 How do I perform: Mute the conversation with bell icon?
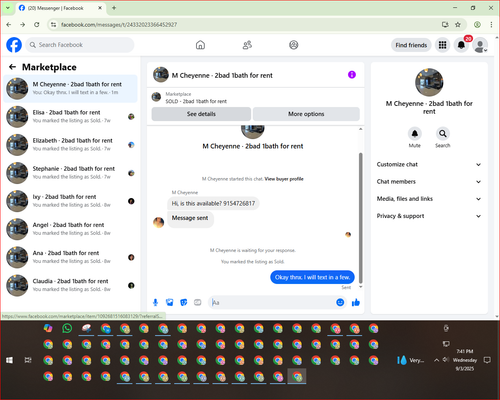point(415,134)
